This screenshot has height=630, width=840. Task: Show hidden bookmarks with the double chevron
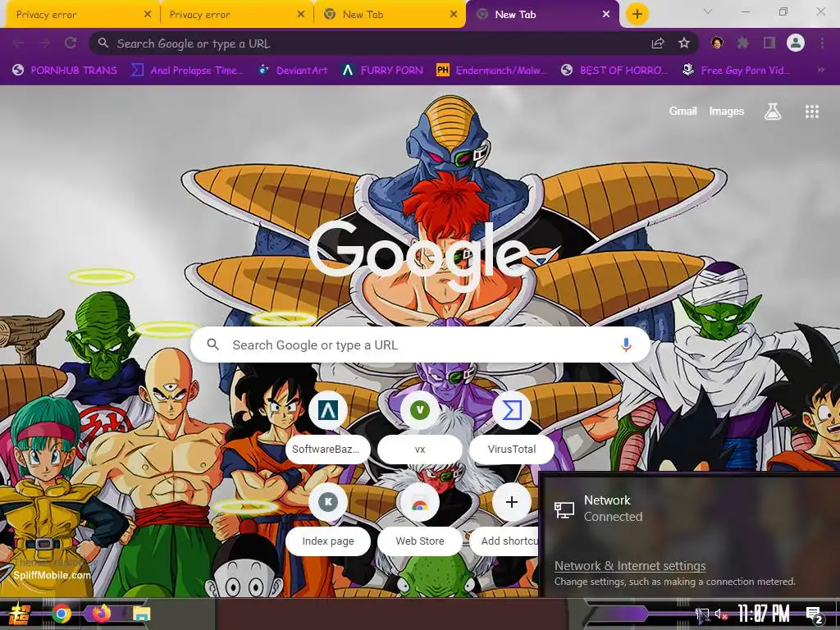(820, 71)
